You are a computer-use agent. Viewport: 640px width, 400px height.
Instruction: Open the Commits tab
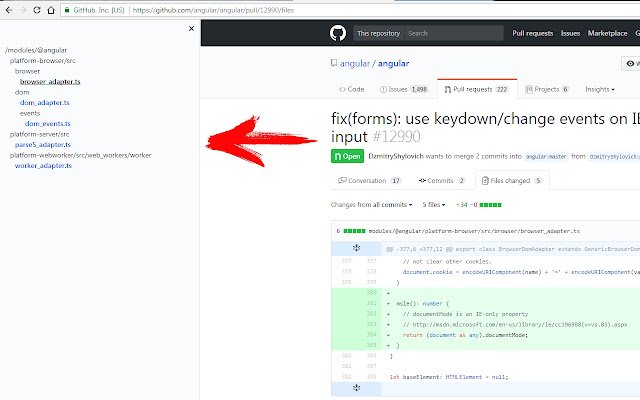pos(442,181)
